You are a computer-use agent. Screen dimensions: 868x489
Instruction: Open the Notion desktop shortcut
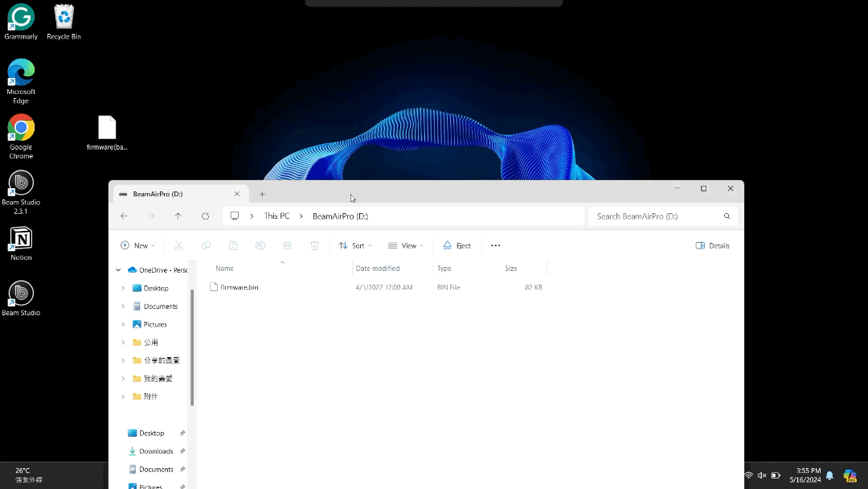pyautogui.click(x=21, y=243)
